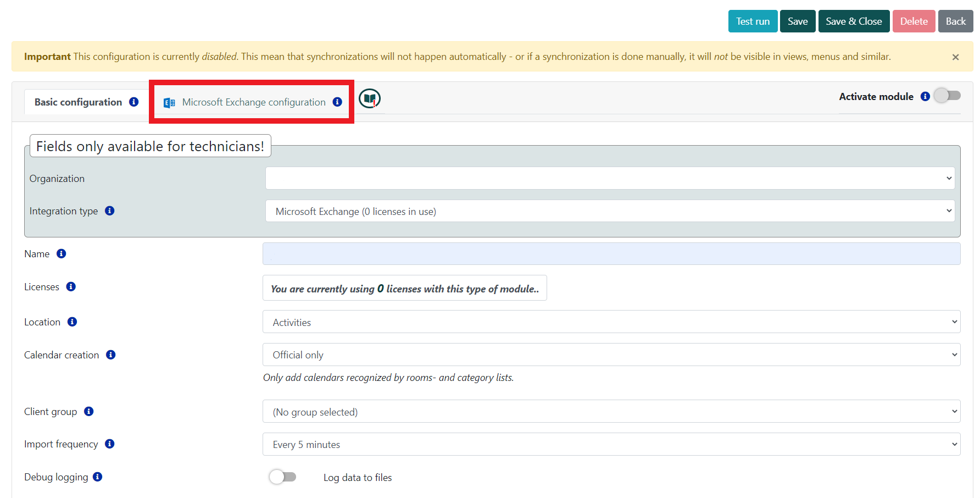Click info icon next to Activate module

click(925, 96)
